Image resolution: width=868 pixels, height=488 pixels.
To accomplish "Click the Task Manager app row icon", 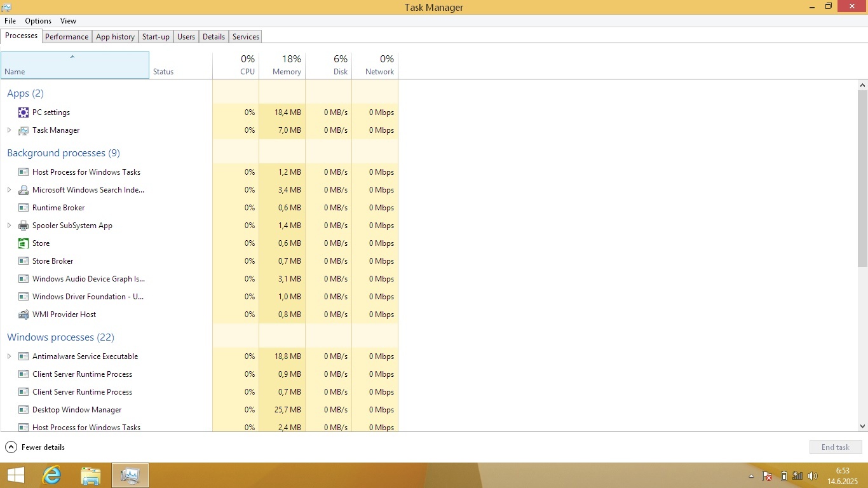I will pos(24,130).
